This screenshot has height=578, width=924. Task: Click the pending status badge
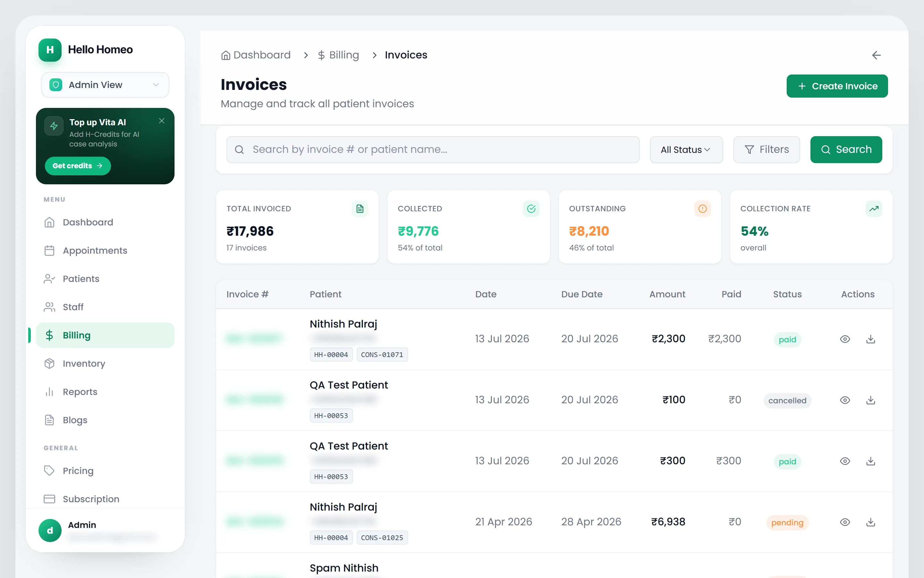click(787, 522)
